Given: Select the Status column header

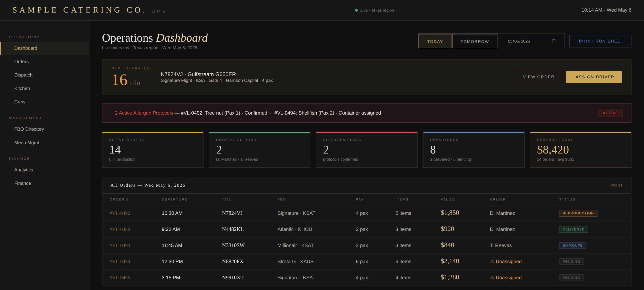Looking at the screenshot, I should [567, 199].
